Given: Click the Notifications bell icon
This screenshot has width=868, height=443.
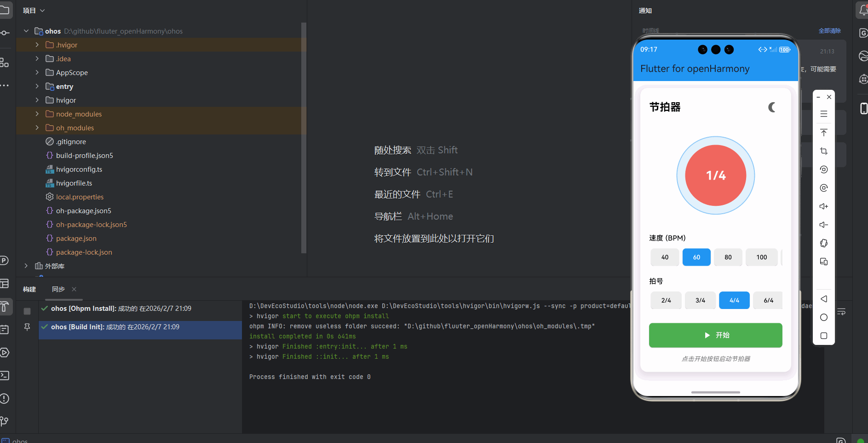Looking at the screenshot, I should [863, 10].
